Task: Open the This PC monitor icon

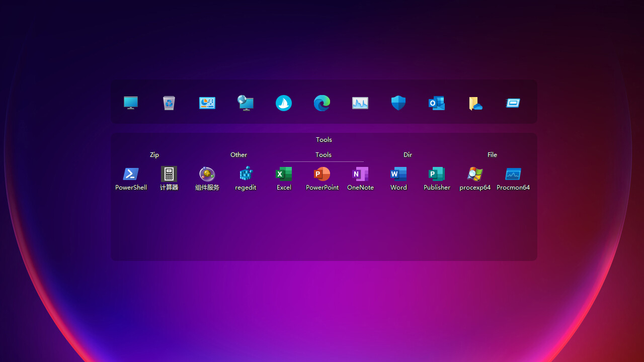Action: tap(131, 103)
